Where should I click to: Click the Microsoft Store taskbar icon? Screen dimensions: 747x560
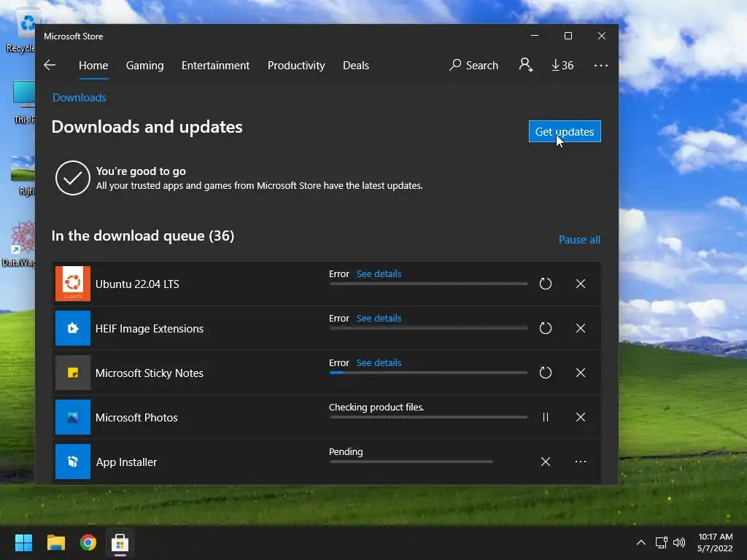coord(120,542)
